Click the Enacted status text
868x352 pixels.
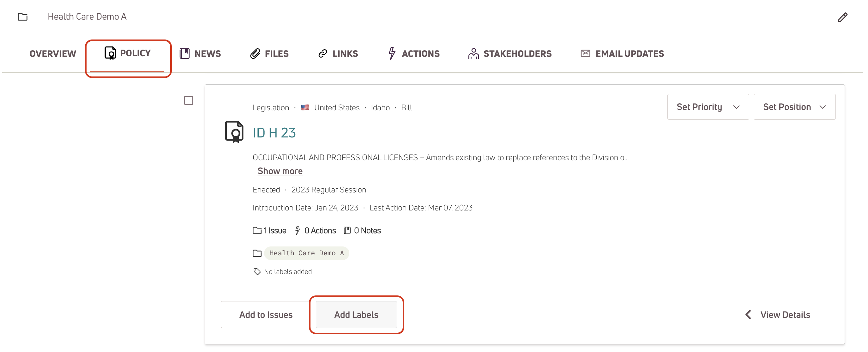tap(266, 190)
